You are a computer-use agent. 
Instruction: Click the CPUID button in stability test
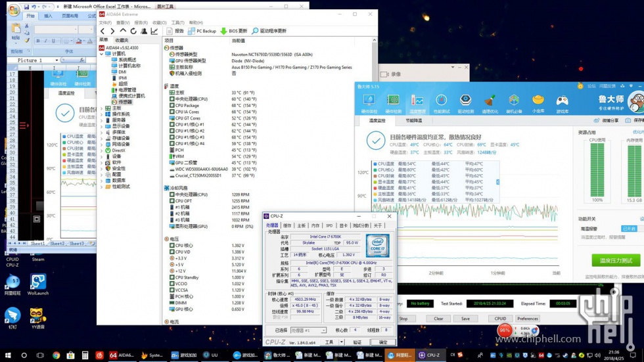coord(500,319)
